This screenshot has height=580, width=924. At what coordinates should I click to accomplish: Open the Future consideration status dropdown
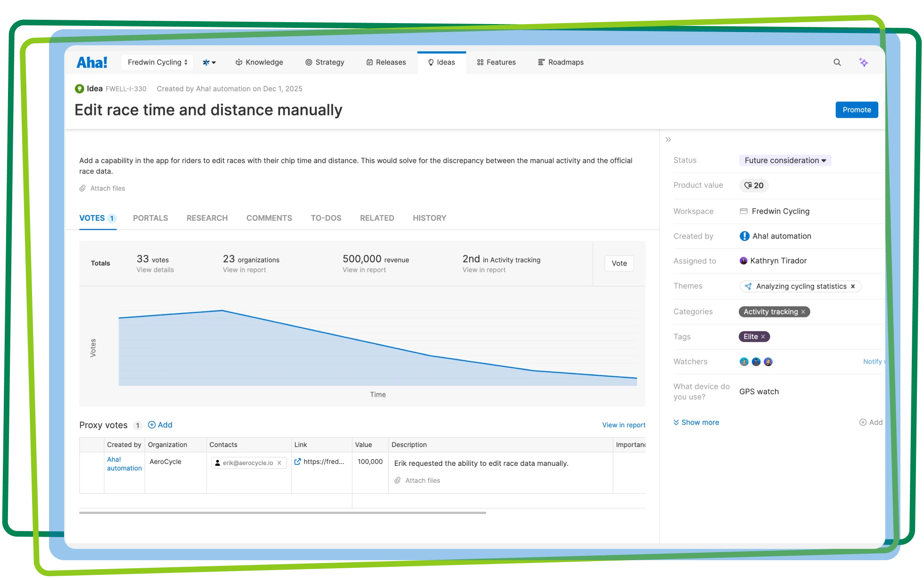point(785,160)
